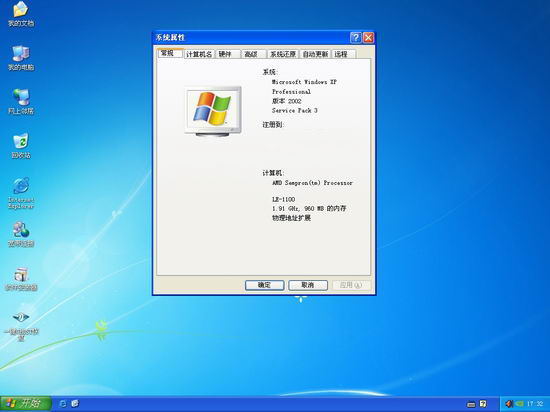Image resolution: width=550 pixels, height=412 pixels.
Task: Open 网上邻居 desktop icon
Action: pyautogui.click(x=21, y=102)
